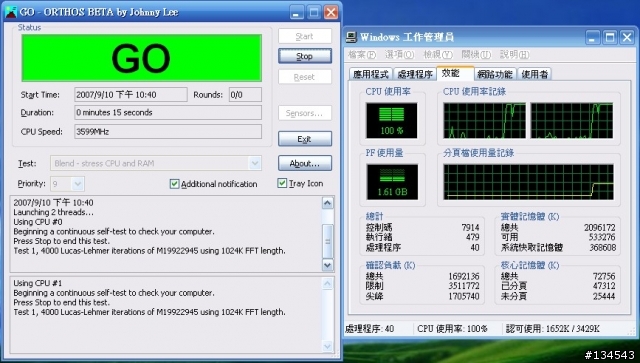Click the Duration field
640x363 pixels.
point(168,113)
